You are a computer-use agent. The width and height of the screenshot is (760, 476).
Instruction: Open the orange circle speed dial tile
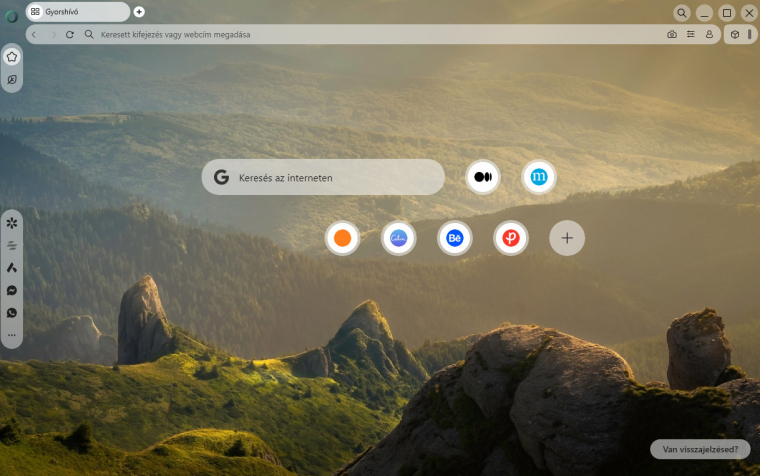[343, 238]
